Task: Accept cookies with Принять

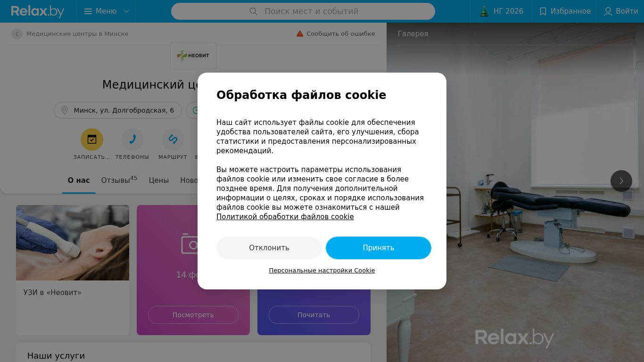Action: [x=379, y=248]
